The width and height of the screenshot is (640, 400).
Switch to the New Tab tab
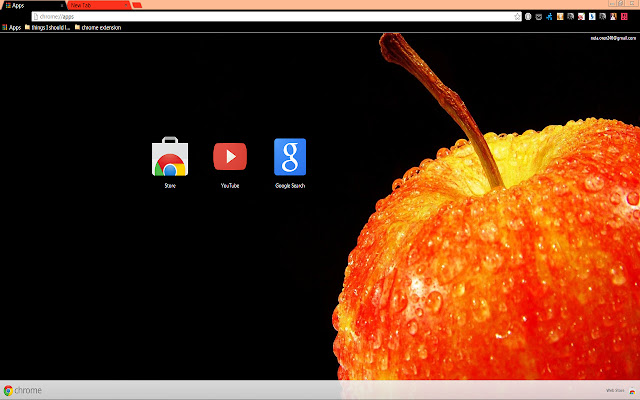(95, 5)
